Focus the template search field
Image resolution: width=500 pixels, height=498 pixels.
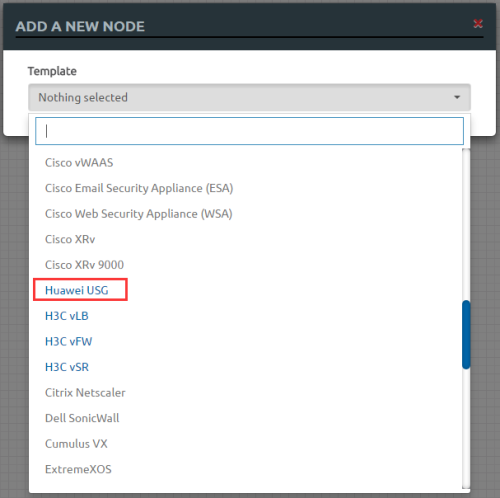pyautogui.click(x=249, y=131)
